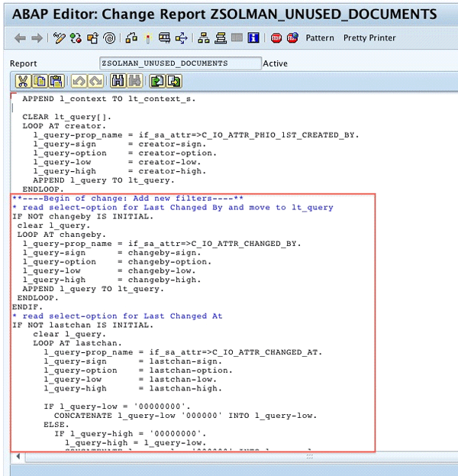This screenshot has height=476, width=458.
Task: Set external breakpoint stop icon with globe
Action: (292, 38)
